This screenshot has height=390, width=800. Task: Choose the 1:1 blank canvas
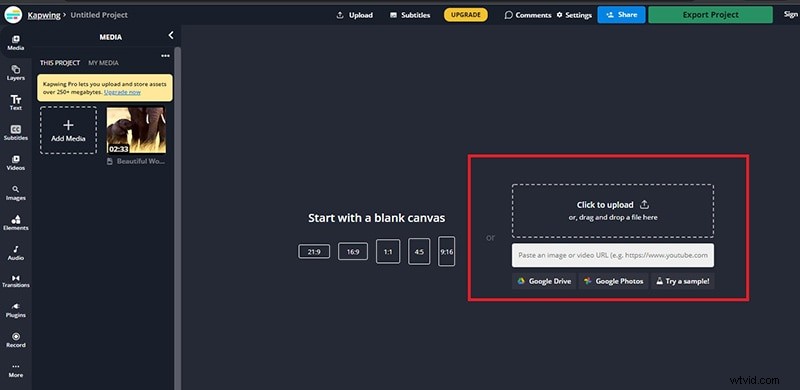pos(388,251)
